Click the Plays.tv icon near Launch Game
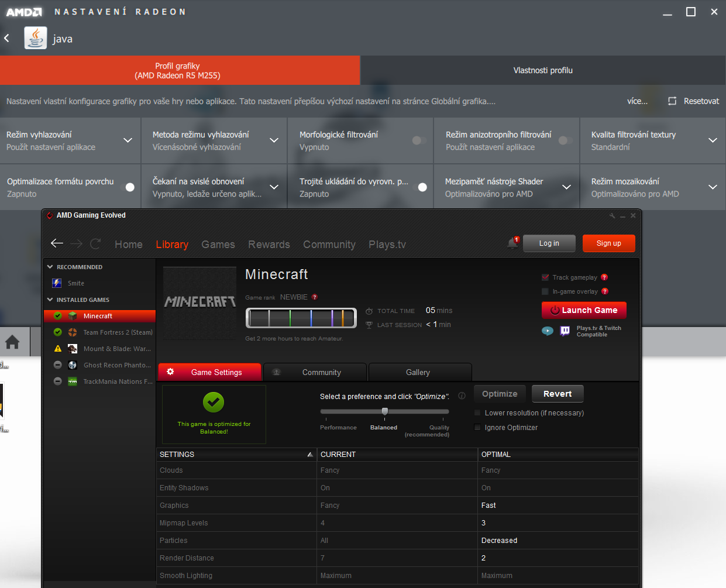 548,331
